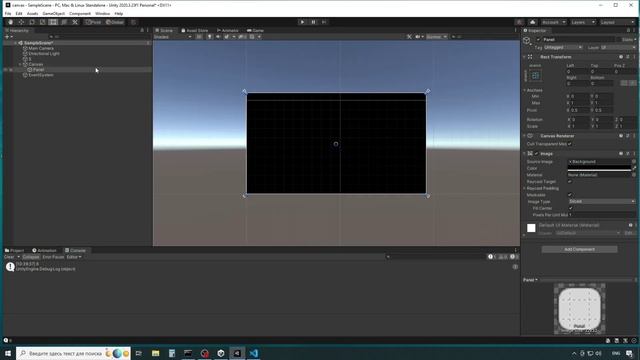Open the Editor dropdown in Console
The width and height of the screenshot is (640, 360).
(74, 257)
